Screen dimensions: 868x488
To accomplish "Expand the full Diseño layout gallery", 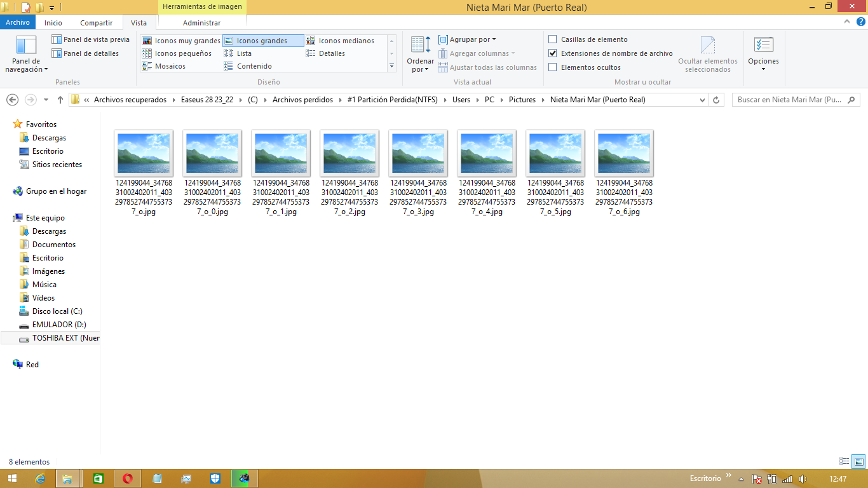I will click(391, 66).
